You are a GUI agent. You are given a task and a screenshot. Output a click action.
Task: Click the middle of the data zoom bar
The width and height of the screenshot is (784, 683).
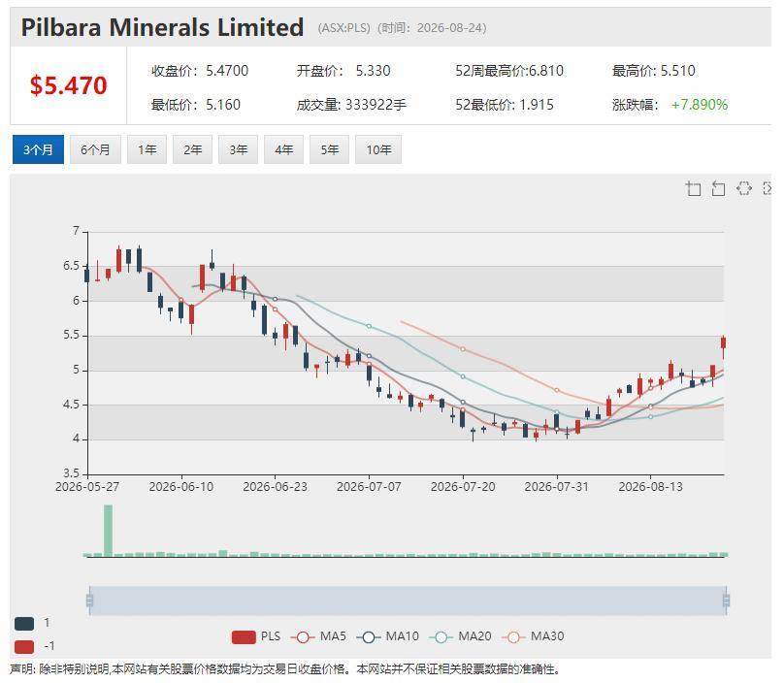pyautogui.click(x=408, y=600)
